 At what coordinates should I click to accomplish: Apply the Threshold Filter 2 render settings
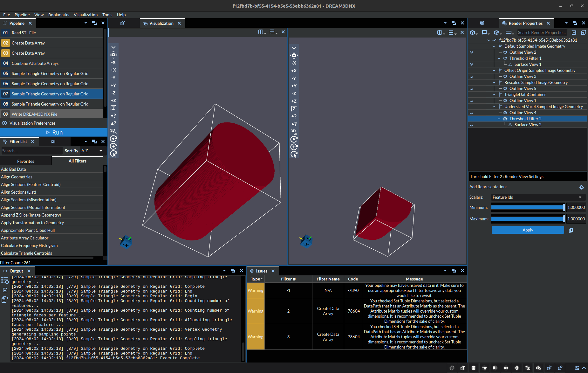527,230
